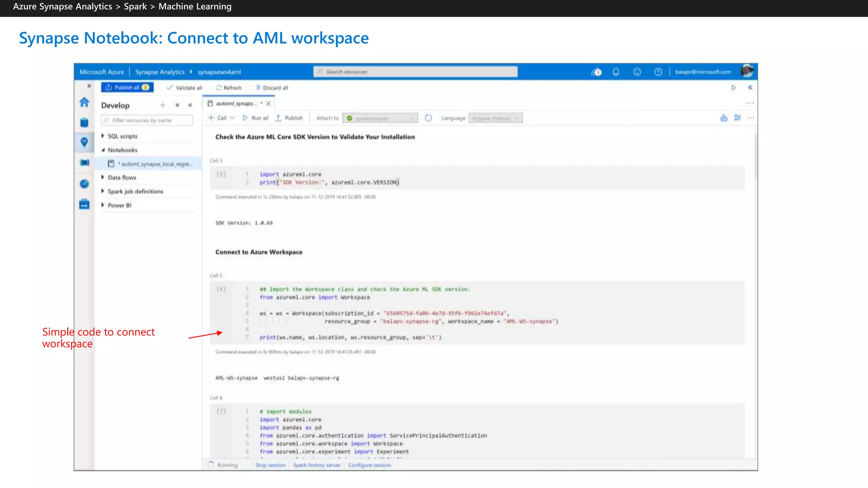Open the notebook properties settings icon
The width and height of the screenshot is (868, 488).
737,118
